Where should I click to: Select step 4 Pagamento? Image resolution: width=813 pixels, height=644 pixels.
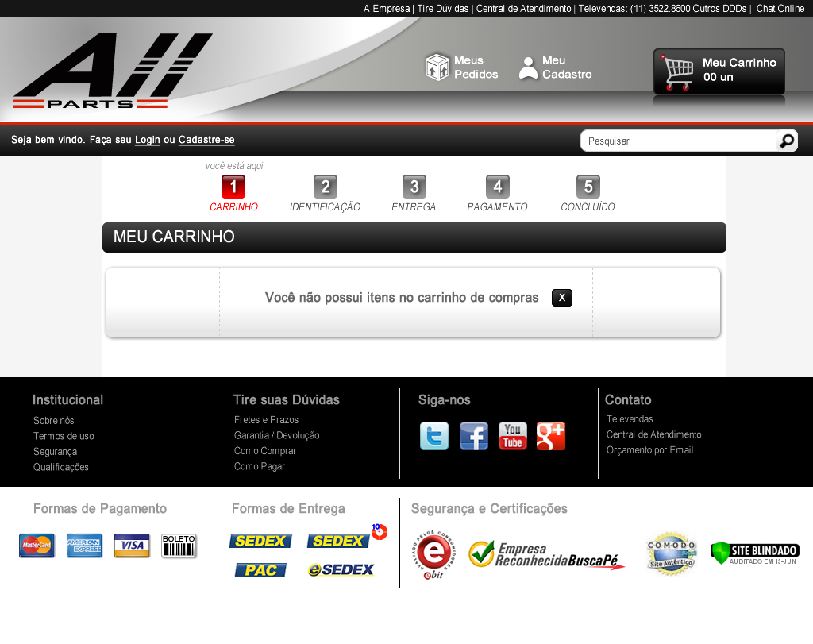[x=497, y=187]
